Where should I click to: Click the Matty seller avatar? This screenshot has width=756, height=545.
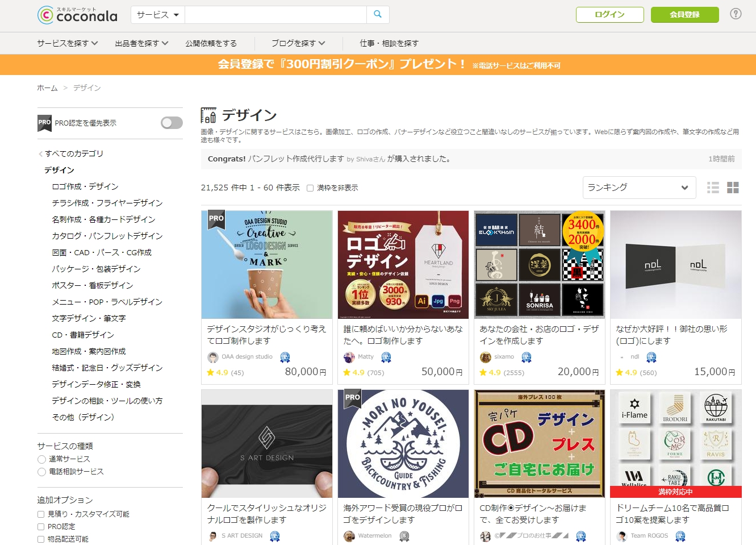(x=349, y=357)
